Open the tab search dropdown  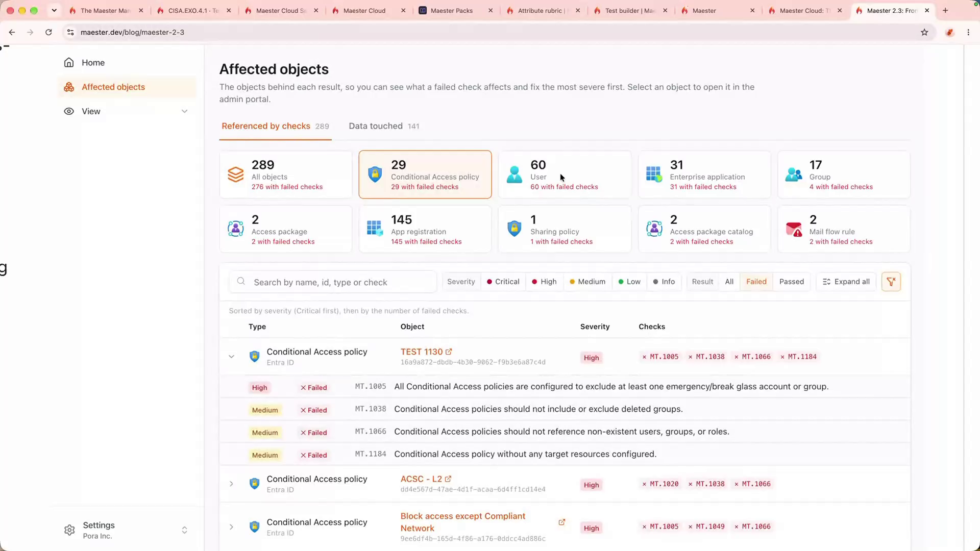tap(54, 10)
